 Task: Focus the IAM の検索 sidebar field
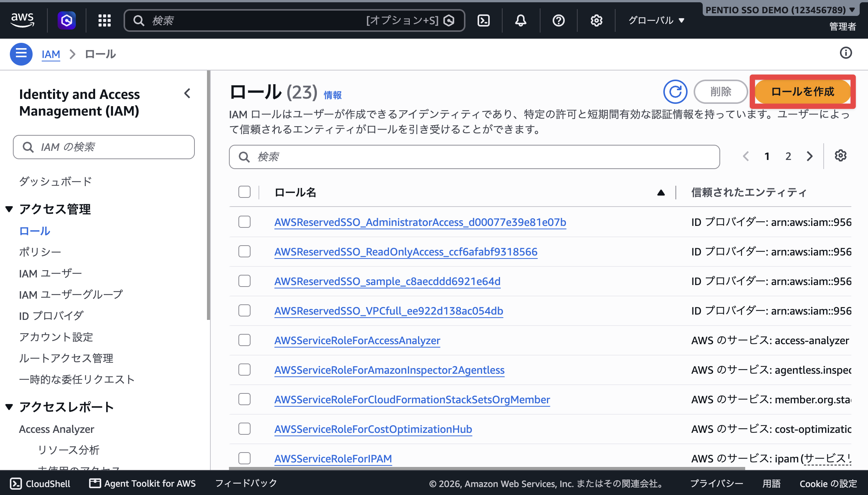click(104, 147)
